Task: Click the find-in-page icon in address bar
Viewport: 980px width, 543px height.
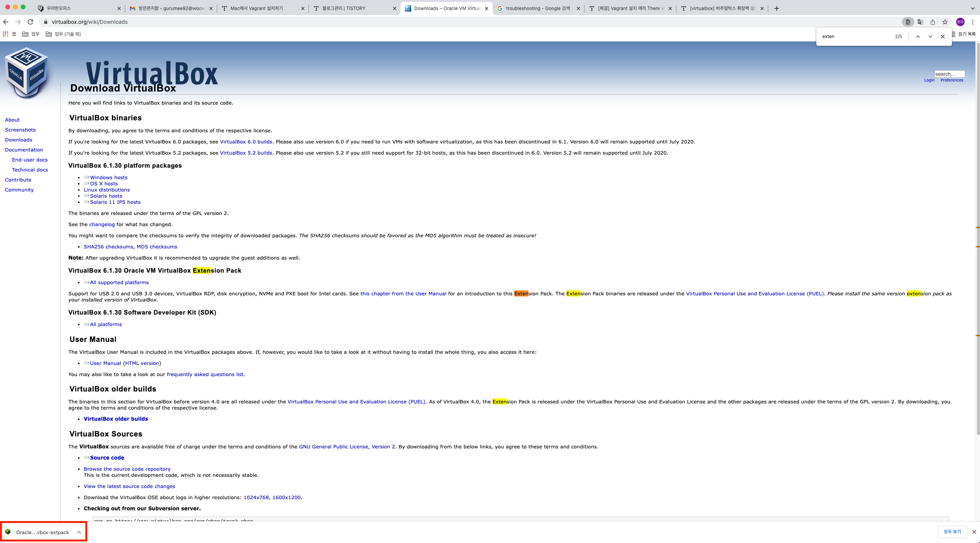Action: [908, 22]
